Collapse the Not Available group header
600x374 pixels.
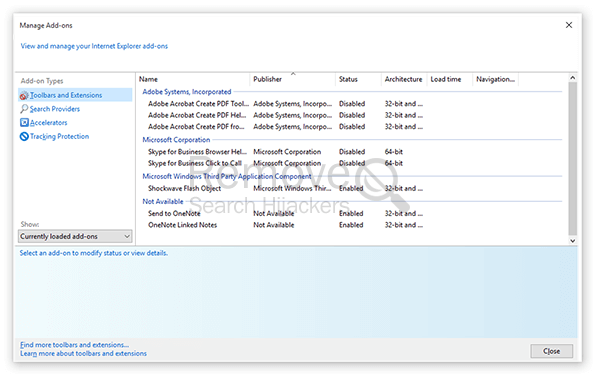tap(163, 201)
